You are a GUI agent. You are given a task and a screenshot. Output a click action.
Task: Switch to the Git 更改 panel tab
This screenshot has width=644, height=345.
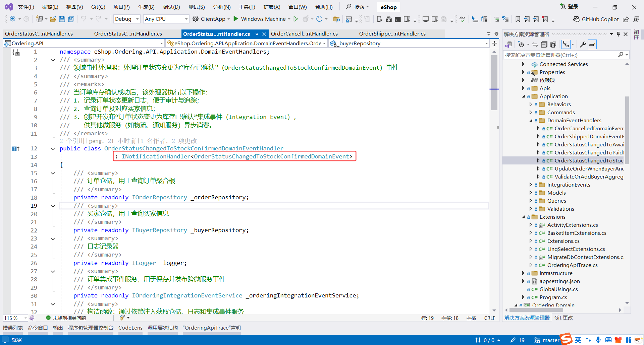563,318
